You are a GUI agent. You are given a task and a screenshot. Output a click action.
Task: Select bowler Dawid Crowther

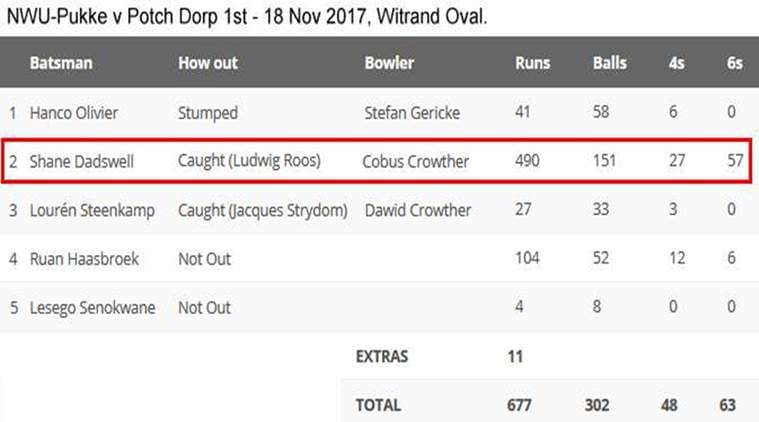[x=417, y=210]
